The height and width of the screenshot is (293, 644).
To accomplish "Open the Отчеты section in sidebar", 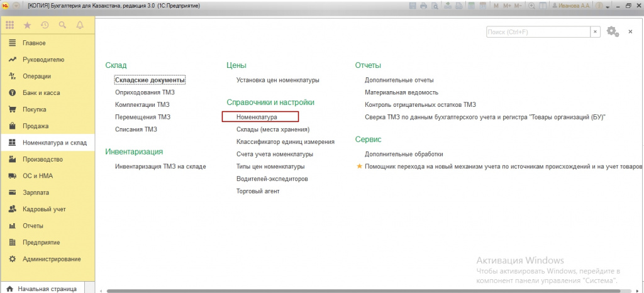I will click(x=48, y=226).
